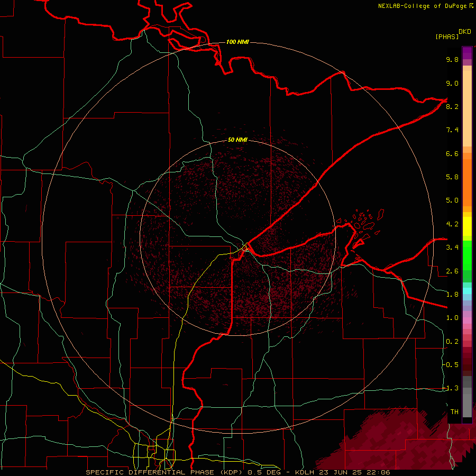Click the 9.8 scale value
Viewport: 476px width, 476px height.
click(x=452, y=60)
